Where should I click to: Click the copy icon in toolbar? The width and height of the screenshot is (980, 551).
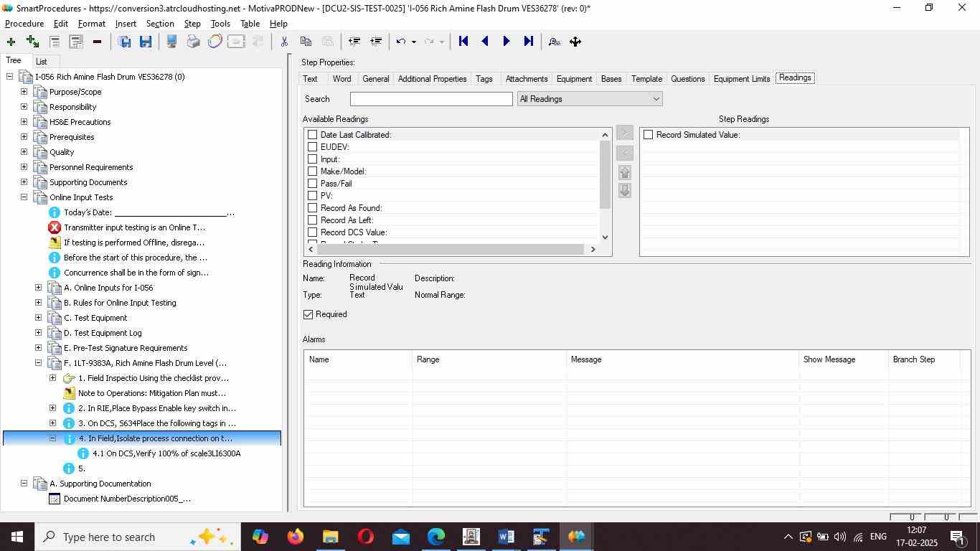click(x=306, y=42)
